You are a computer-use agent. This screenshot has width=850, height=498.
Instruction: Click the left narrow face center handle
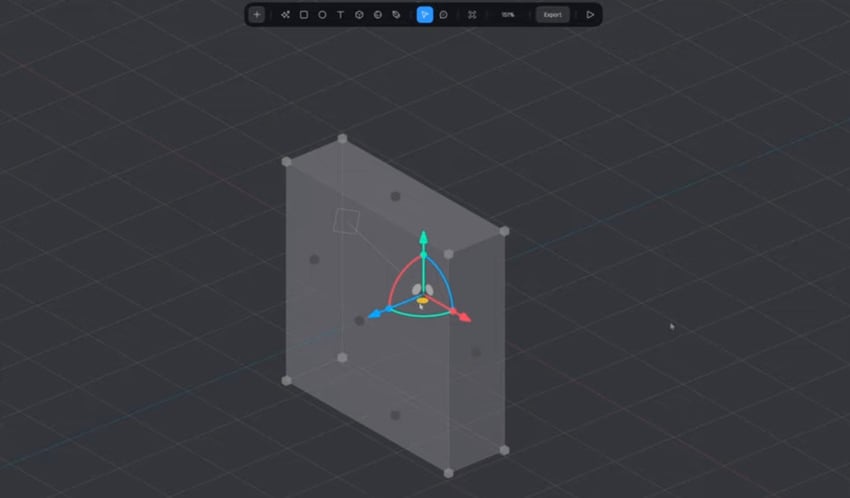tap(314, 260)
